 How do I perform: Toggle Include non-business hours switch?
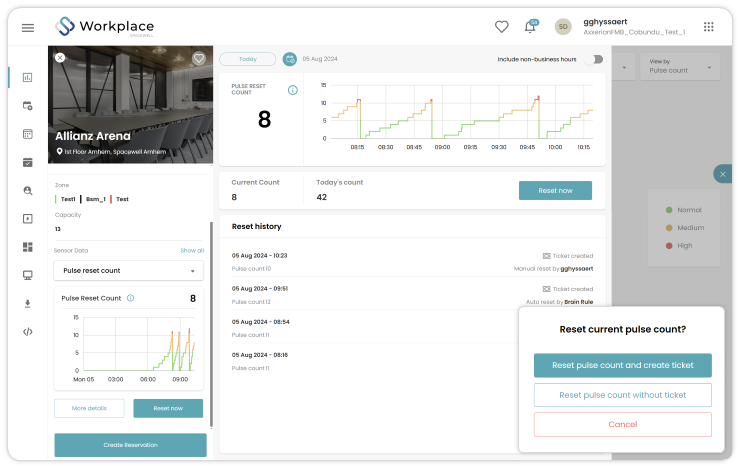click(x=595, y=59)
